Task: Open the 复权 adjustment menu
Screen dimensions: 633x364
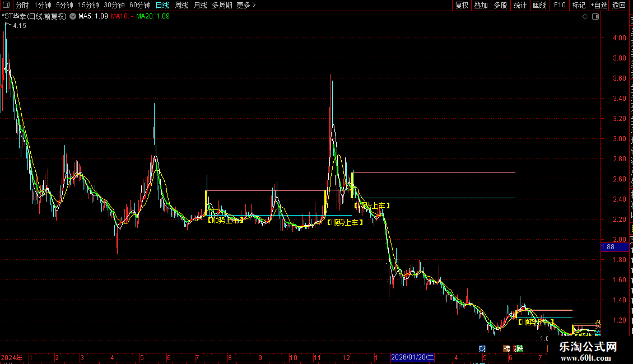Action: (462, 5)
